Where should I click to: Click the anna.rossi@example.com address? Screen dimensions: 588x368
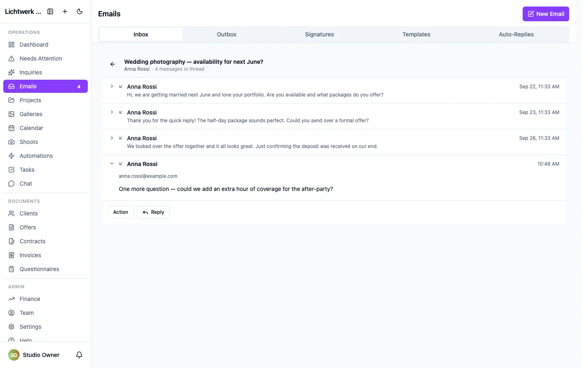[x=148, y=176]
